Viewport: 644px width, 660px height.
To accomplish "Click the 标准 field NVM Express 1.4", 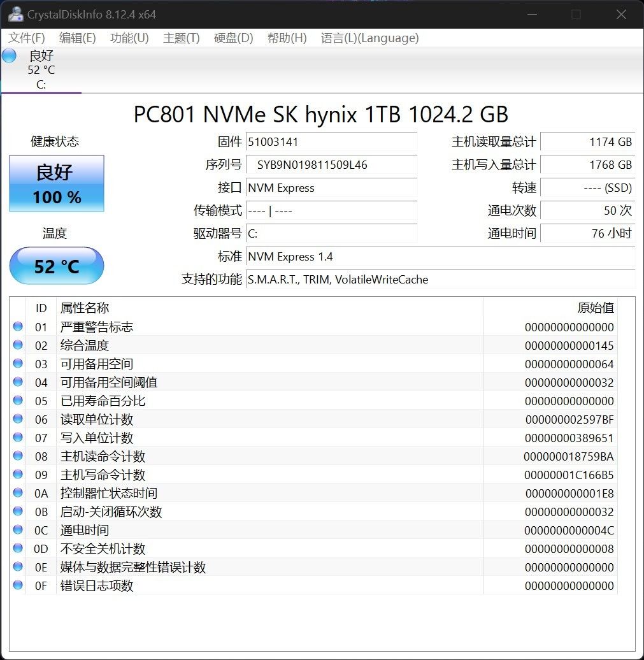I will pos(440,256).
